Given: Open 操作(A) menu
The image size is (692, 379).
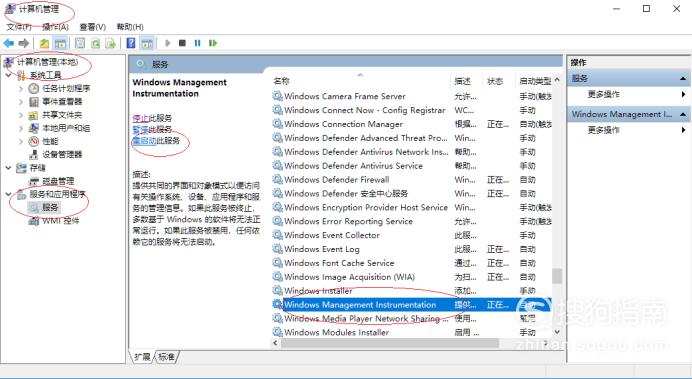Looking at the screenshot, I should point(55,27).
